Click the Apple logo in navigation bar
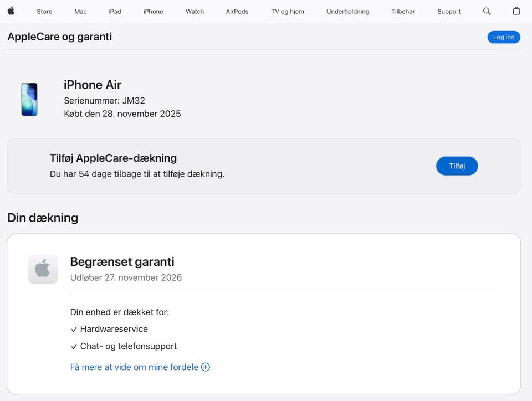Viewport: 532px width, 401px height. pos(11,11)
